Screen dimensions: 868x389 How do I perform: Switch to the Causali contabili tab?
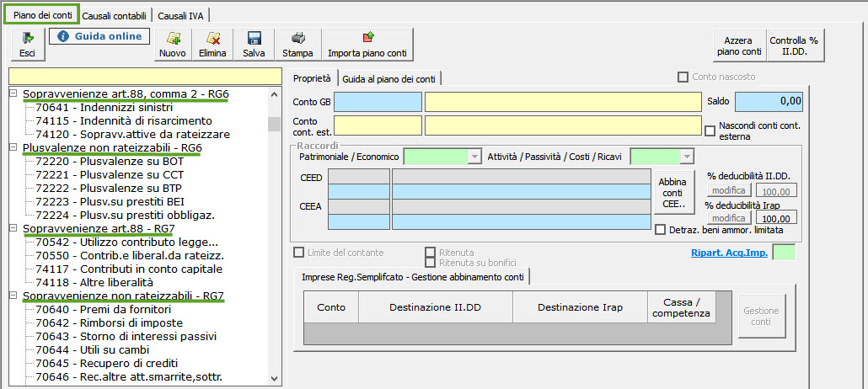(x=114, y=16)
